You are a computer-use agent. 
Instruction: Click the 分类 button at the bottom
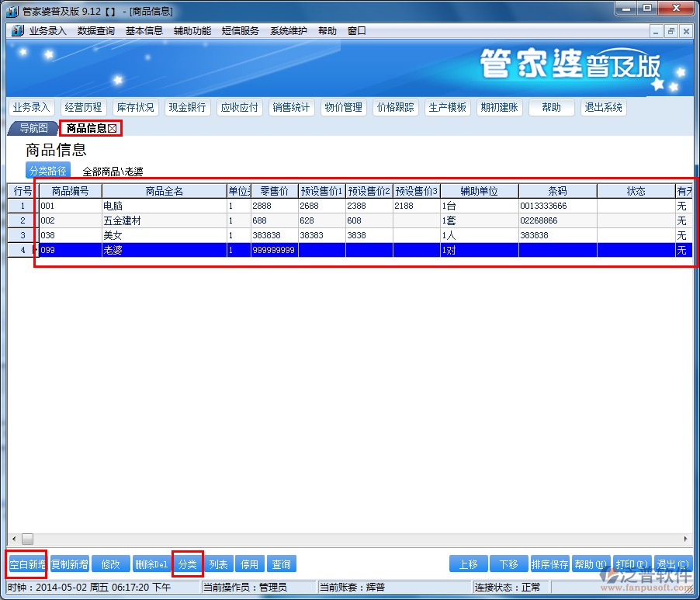click(x=188, y=564)
